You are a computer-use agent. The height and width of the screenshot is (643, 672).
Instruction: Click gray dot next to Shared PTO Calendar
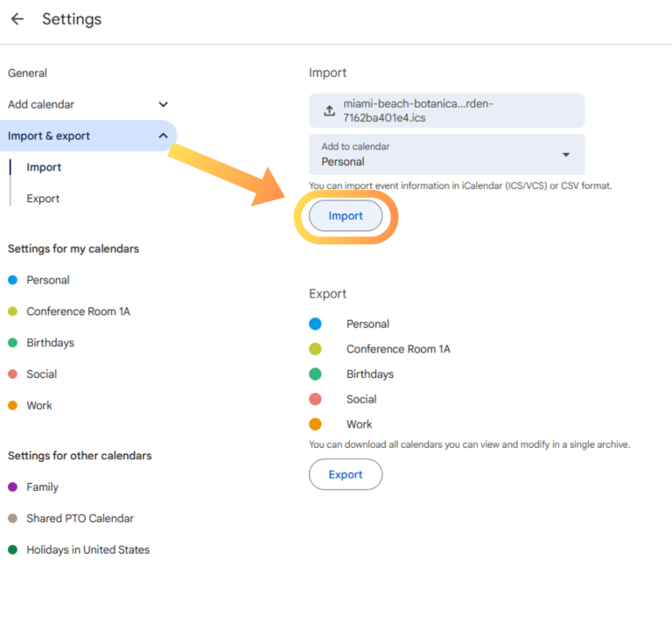click(x=13, y=519)
